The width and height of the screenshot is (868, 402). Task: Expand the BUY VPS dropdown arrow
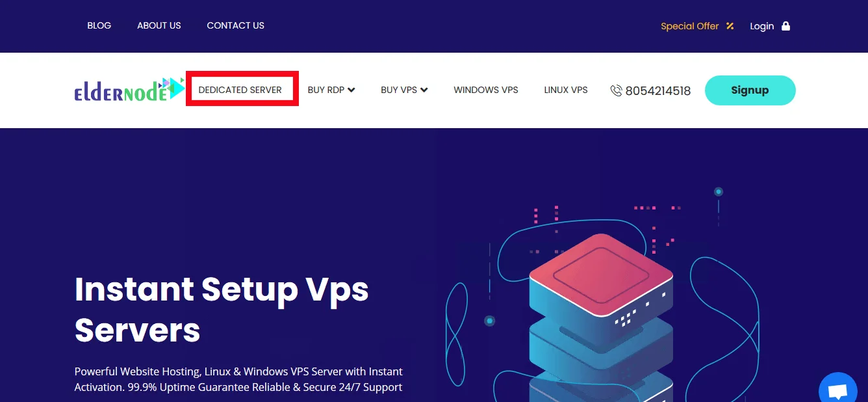point(424,90)
